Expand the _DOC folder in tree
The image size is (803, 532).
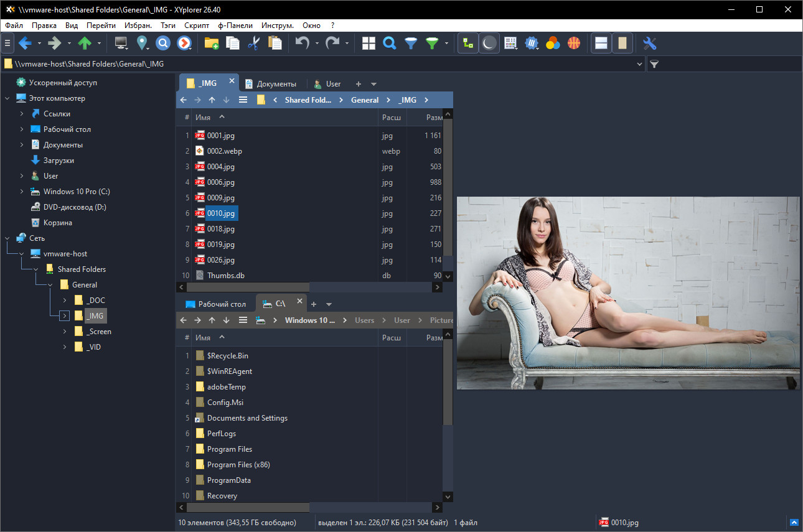(65, 301)
